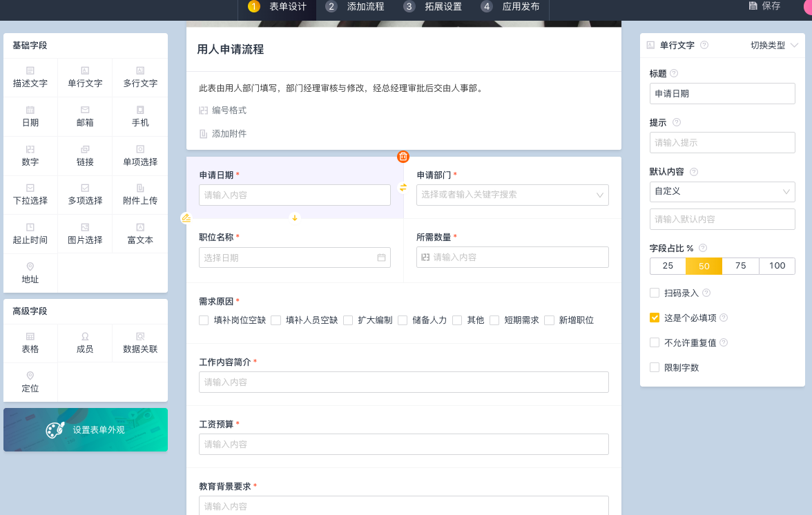
Task: Set field width to 75 percent
Action: pyautogui.click(x=740, y=266)
